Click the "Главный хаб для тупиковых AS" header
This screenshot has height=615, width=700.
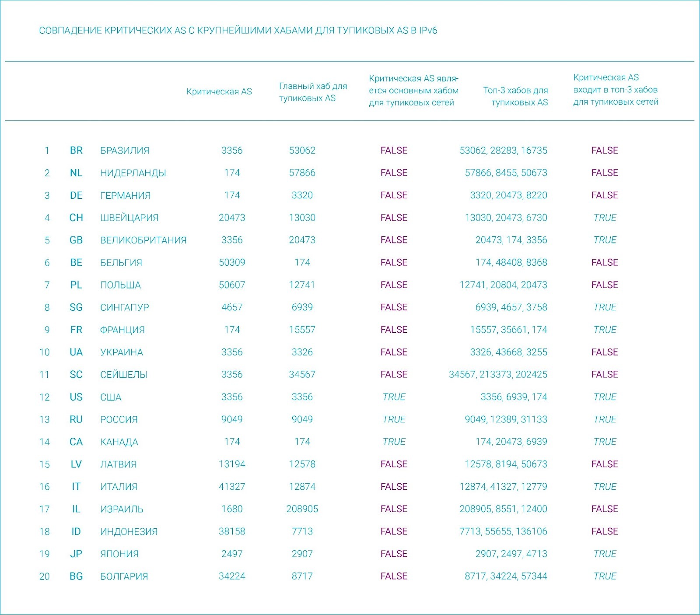(313, 92)
